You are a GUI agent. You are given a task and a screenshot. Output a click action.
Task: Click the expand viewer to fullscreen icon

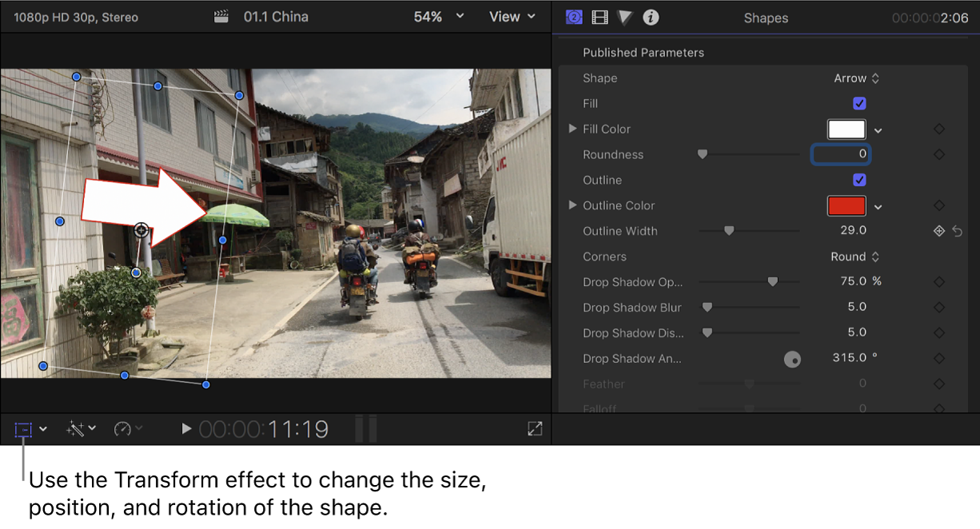(x=534, y=429)
